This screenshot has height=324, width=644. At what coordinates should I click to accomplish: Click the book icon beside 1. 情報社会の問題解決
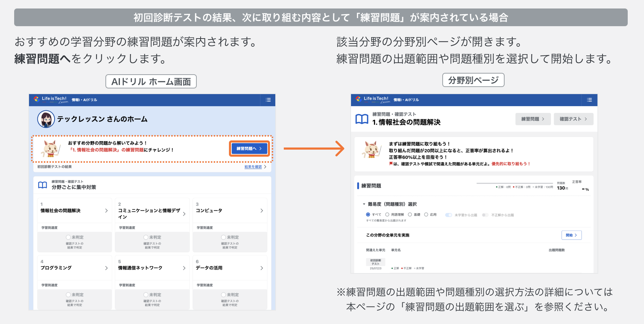coord(362,119)
